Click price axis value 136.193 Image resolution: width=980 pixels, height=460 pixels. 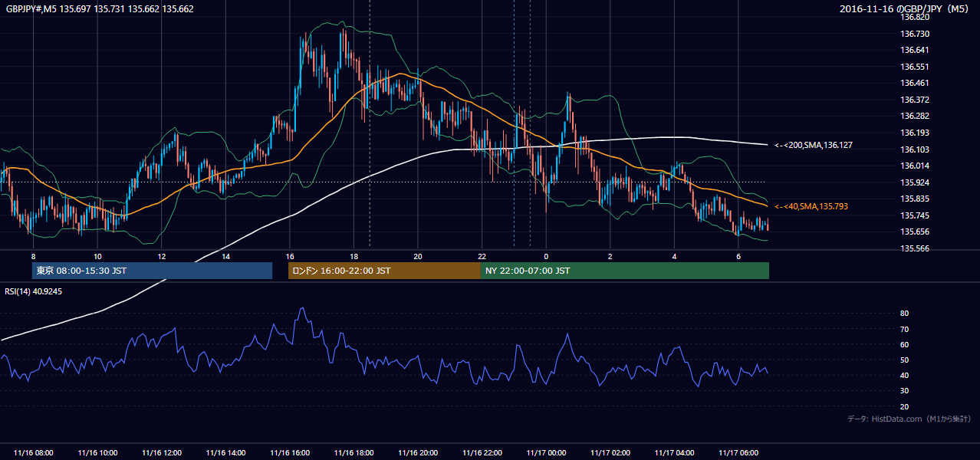(x=916, y=133)
